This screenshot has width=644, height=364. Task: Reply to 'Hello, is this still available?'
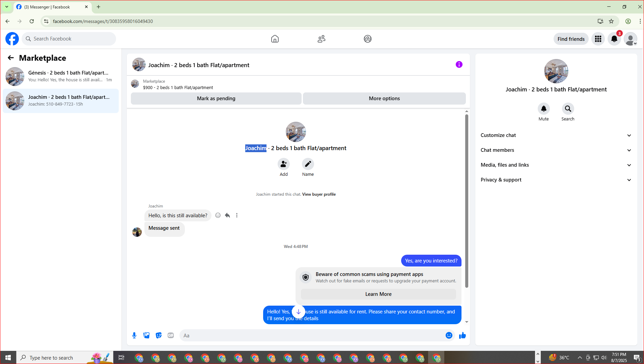click(227, 215)
